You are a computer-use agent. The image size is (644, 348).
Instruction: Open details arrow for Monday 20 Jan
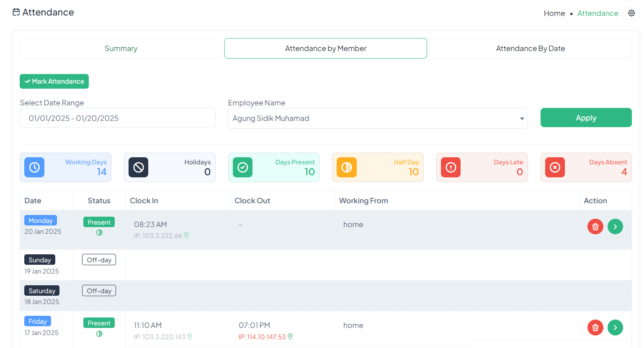pos(615,227)
